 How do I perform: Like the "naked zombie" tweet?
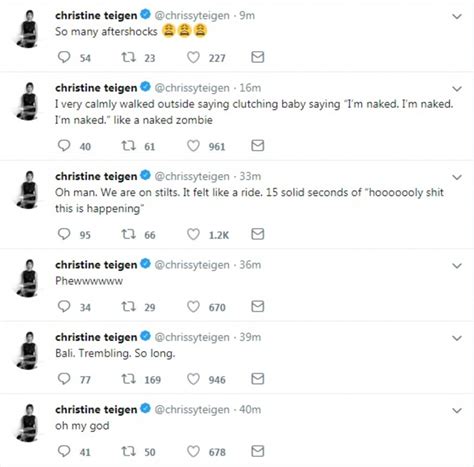coord(193,146)
